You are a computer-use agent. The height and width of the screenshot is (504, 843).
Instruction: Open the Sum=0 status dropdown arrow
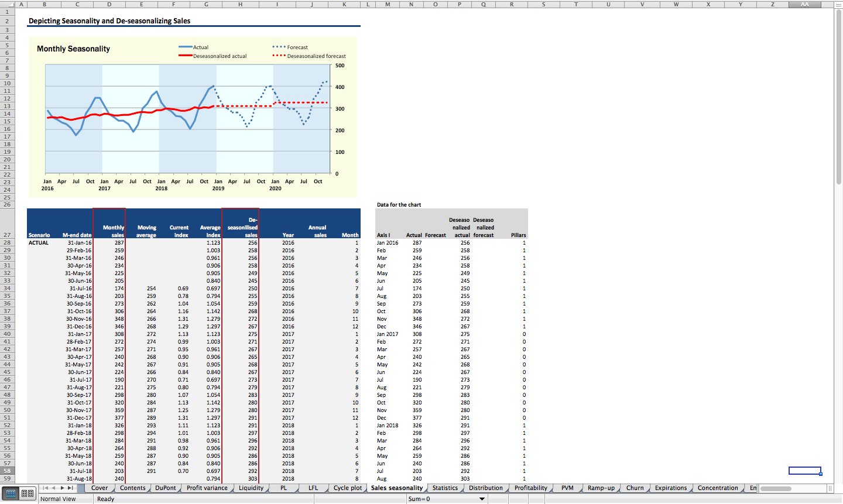tap(482, 499)
